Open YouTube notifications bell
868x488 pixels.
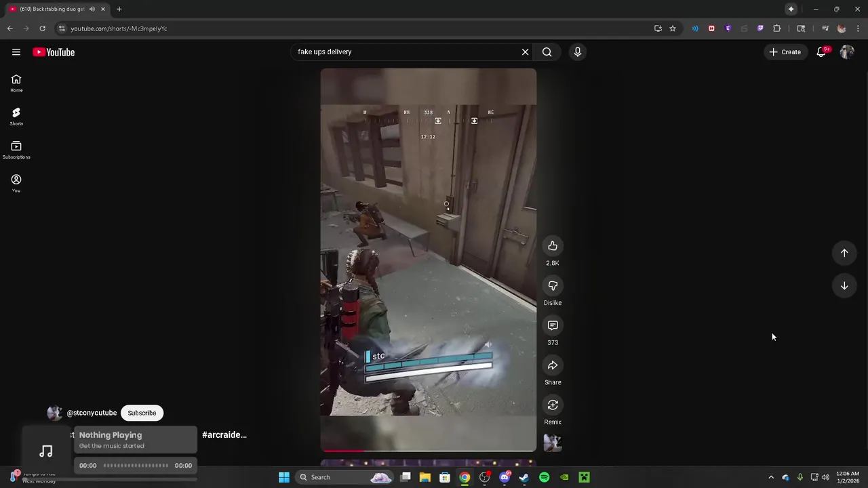[x=821, y=52]
